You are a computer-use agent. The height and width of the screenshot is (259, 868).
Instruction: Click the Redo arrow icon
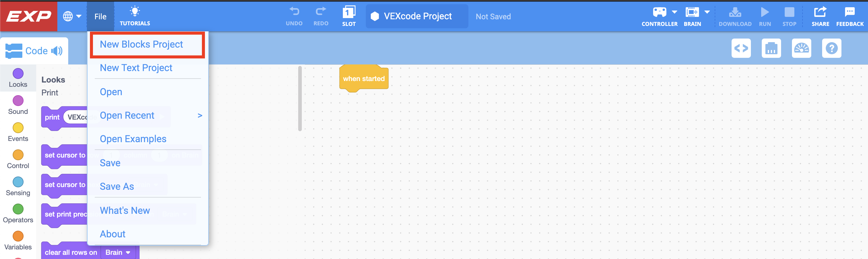click(321, 12)
